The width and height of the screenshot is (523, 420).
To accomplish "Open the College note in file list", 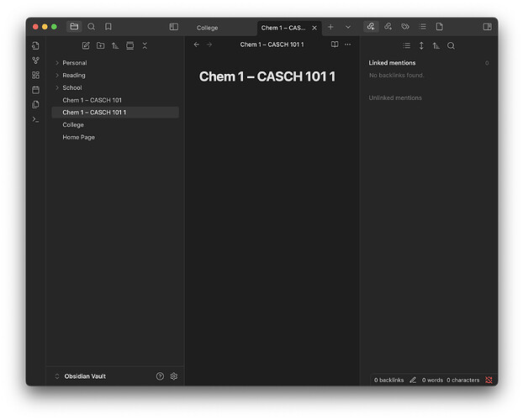I will point(115,124).
